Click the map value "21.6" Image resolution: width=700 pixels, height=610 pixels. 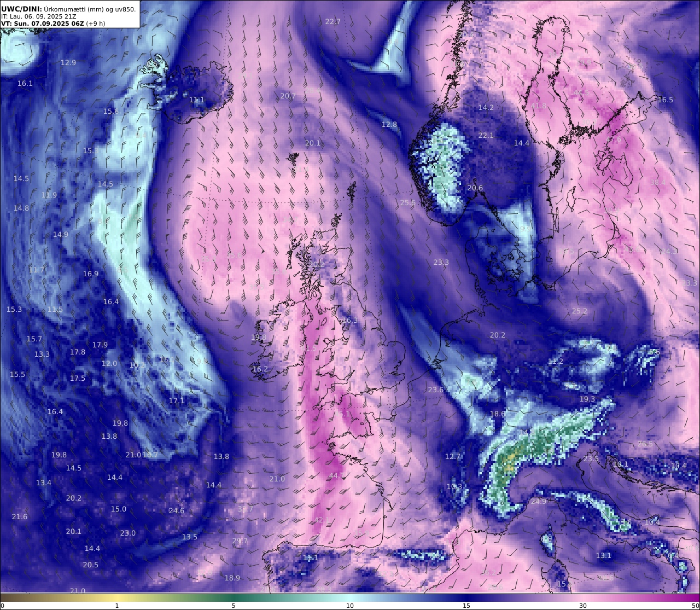pyautogui.click(x=20, y=517)
